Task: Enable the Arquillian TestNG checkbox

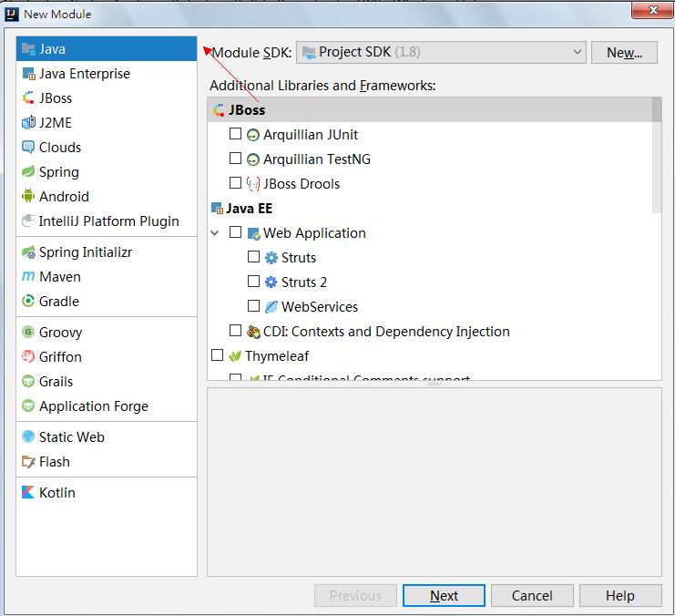Action: pos(235,158)
